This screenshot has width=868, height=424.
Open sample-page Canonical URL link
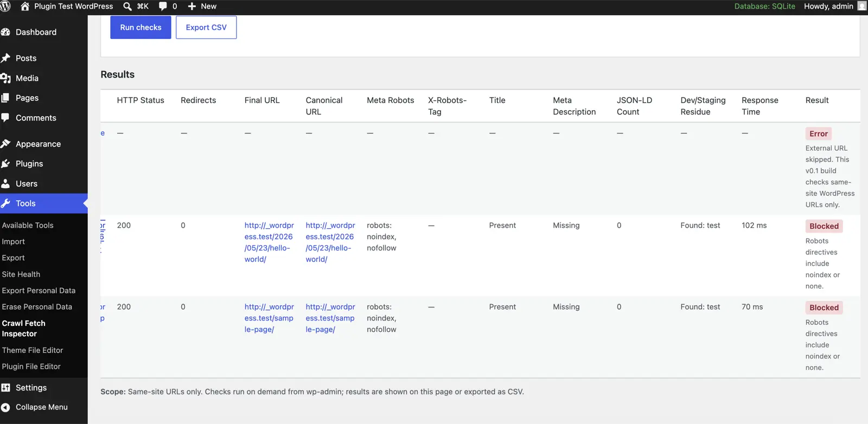(330, 318)
